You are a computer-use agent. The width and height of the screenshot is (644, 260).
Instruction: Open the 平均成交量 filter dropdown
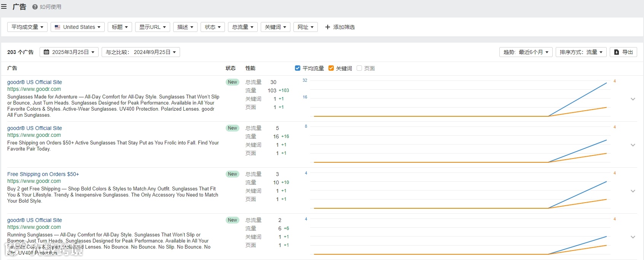[x=27, y=27]
